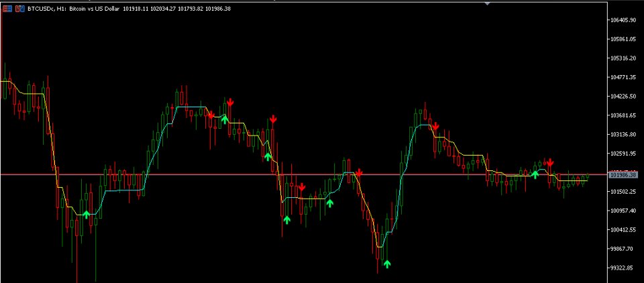
Task: Click the low value 101793.82 in header
Action: tap(191, 9)
